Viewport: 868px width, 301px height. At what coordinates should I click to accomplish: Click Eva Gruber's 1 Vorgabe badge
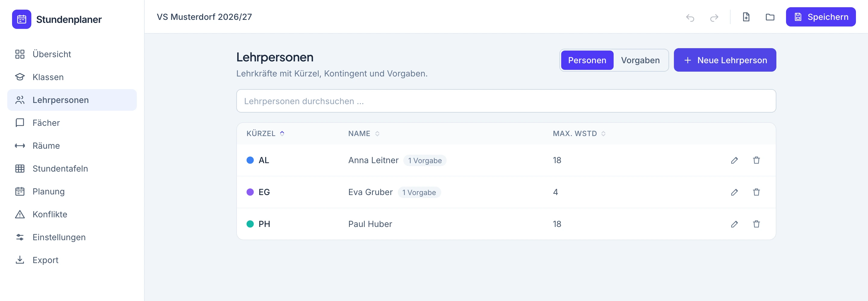419,193
